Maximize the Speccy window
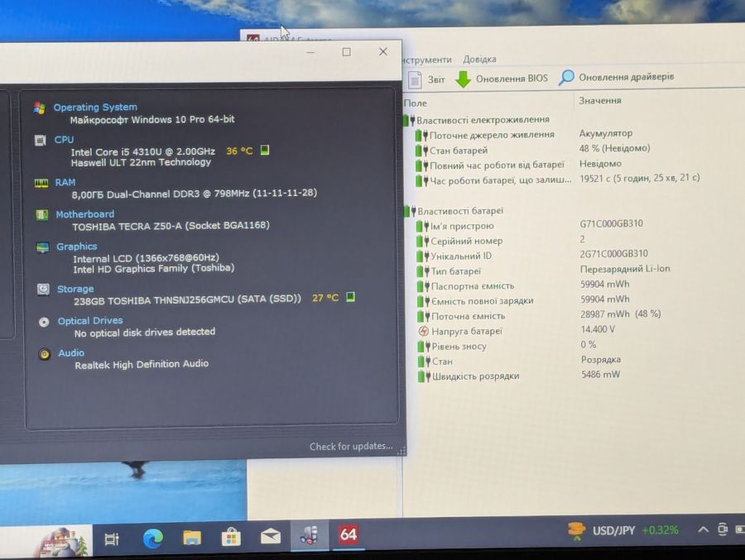This screenshot has width=745, height=560. (346, 52)
